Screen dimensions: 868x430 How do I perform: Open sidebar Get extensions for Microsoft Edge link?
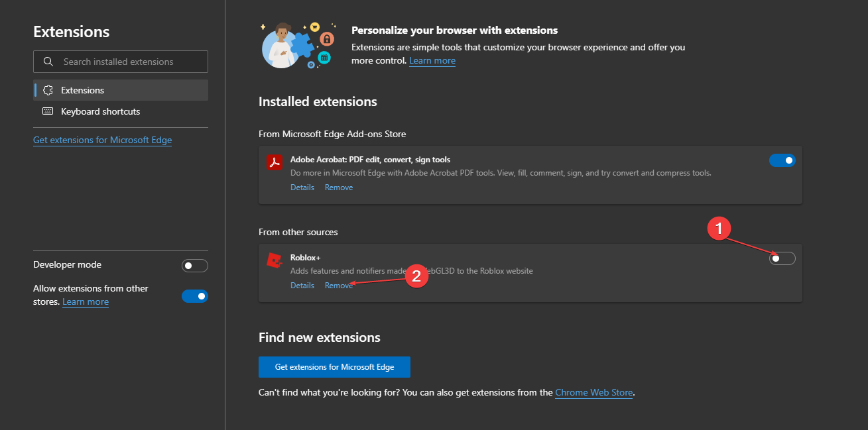pos(102,140)
